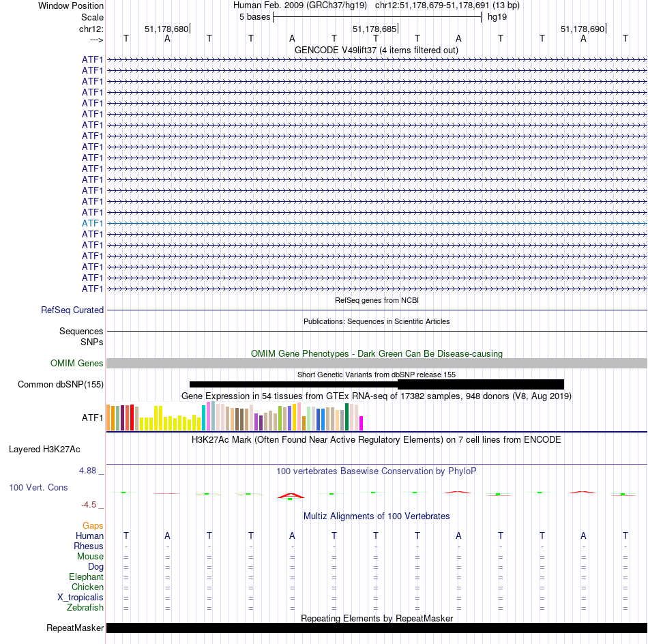Open the H3K27Ac Mark ENCODE track title
The image size is (648, 644).
377,440
